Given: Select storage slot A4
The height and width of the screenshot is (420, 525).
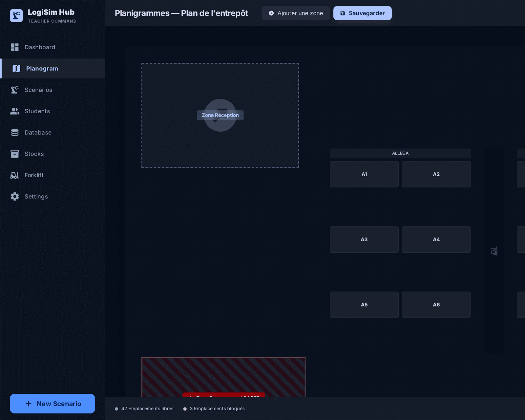Looking at the screenshot, I should click(x=436, y=240).
